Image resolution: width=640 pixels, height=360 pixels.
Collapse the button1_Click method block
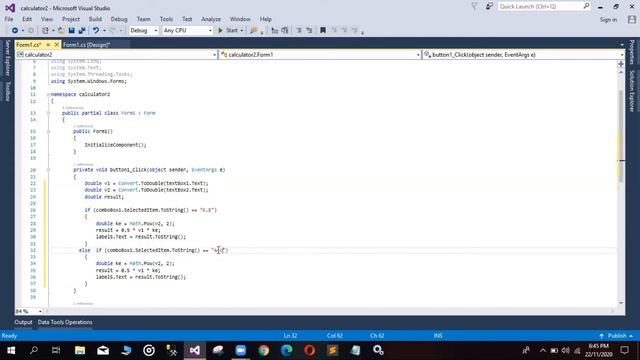click(48, 170)
